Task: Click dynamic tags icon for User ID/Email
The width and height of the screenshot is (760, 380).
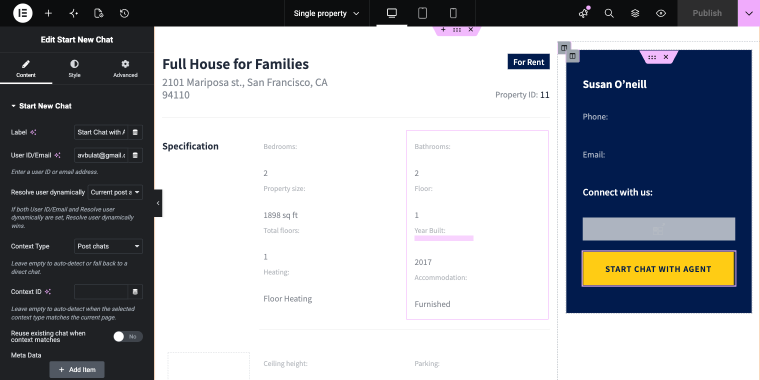Action: click(x=135, y=155)
